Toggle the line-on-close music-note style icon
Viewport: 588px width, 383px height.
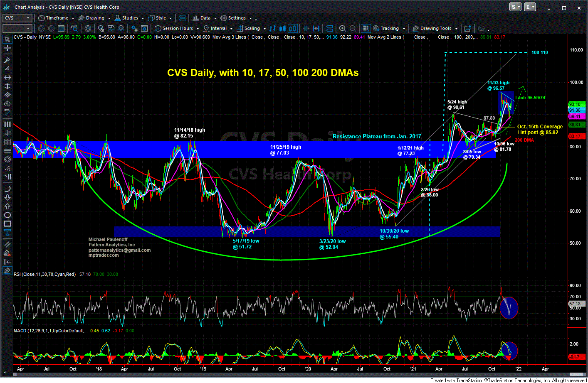272,28
